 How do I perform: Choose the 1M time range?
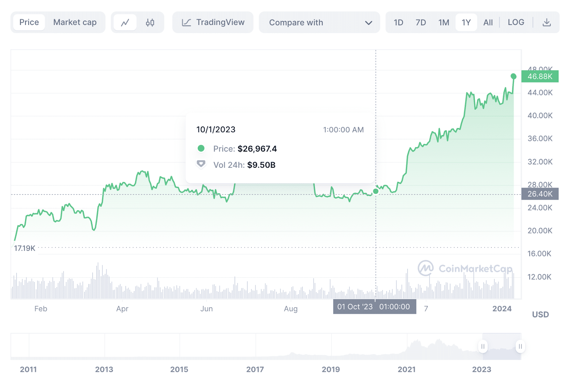[444, 23]
